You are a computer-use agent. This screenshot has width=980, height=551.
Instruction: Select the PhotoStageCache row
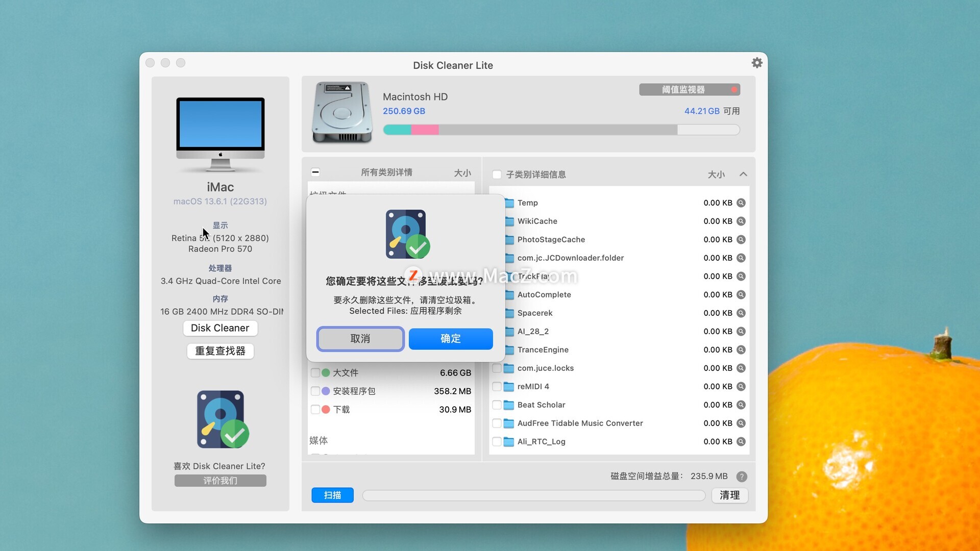tap(619, 240)
